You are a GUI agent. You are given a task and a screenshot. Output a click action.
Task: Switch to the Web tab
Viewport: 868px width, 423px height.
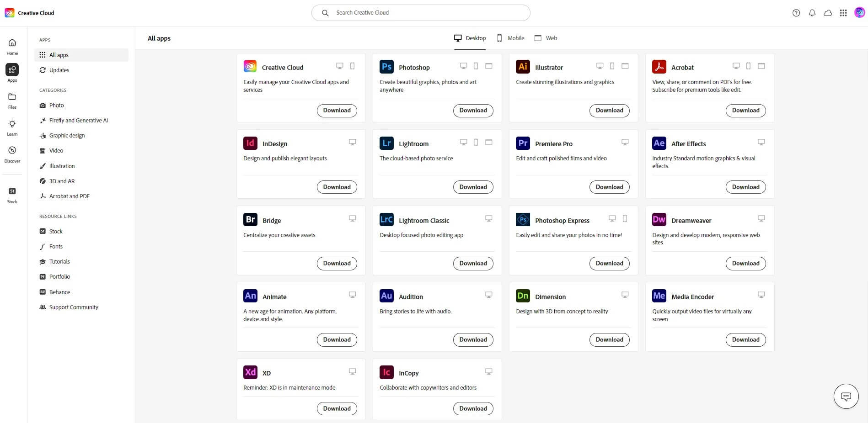(546, 38)
